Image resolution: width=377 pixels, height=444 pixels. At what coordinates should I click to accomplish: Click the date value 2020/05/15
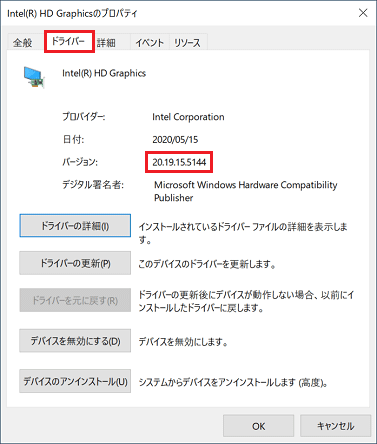pyautogui.click(x=175, y=139)
